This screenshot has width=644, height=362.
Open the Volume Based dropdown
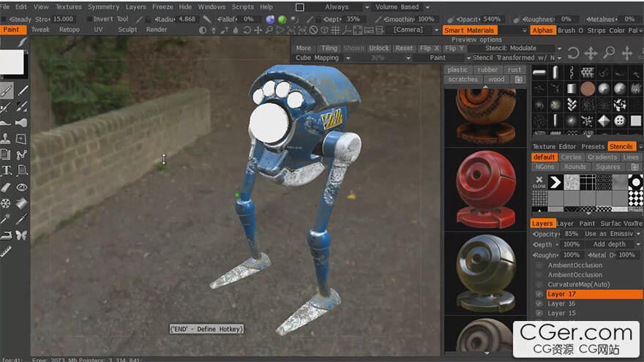coord(402,7)
